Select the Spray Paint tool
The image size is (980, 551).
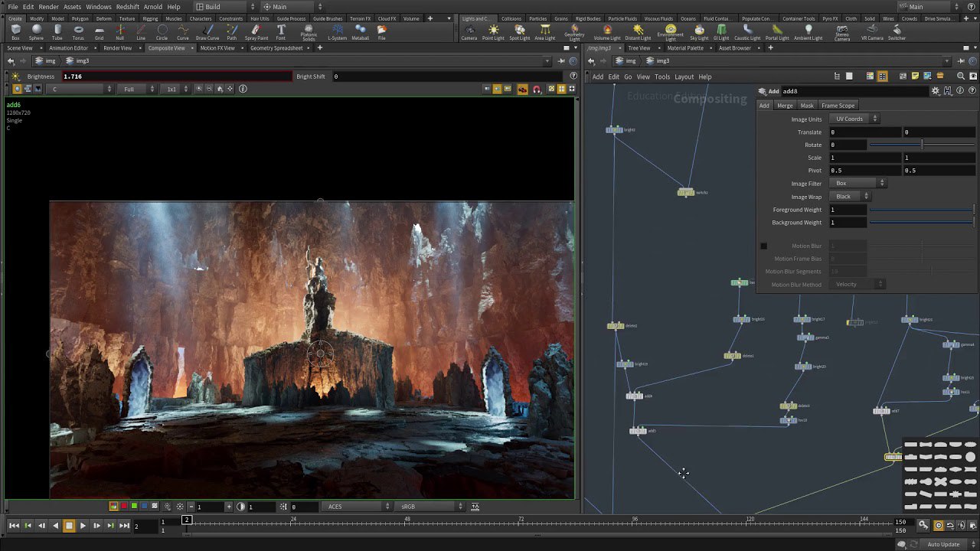click(x=256, y=32)
